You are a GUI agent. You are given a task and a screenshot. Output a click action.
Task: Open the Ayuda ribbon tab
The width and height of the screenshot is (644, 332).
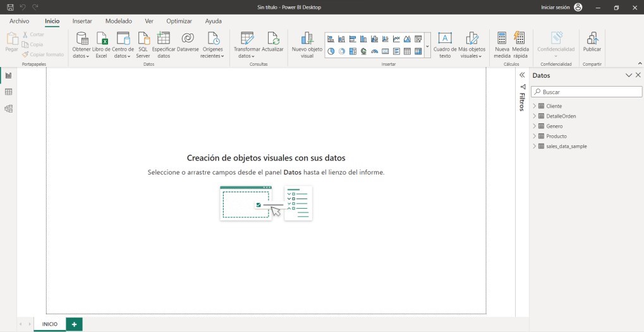click(213, 21)
